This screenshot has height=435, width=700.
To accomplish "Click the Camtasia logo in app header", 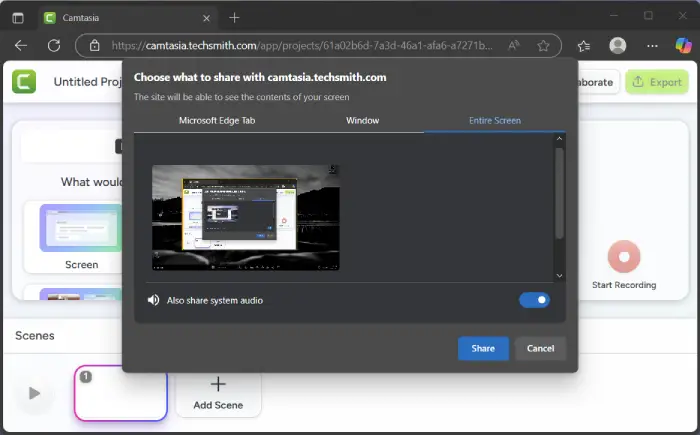I will pos(24,82).
